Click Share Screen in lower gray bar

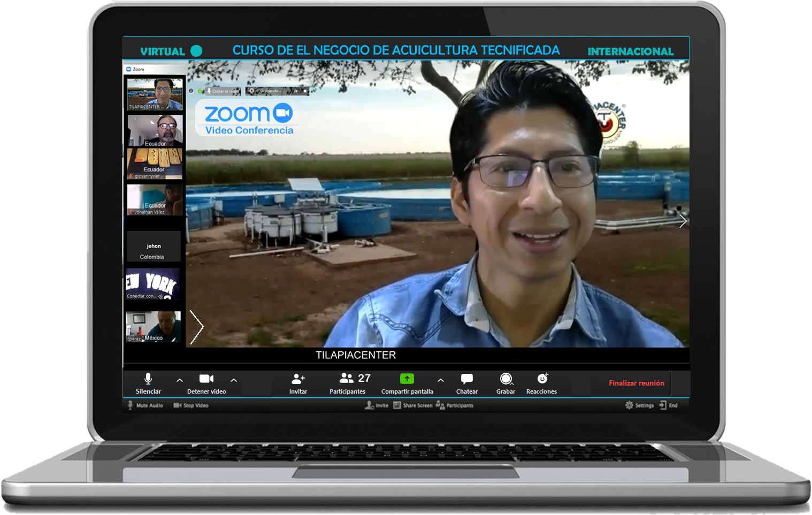point(413,405)
